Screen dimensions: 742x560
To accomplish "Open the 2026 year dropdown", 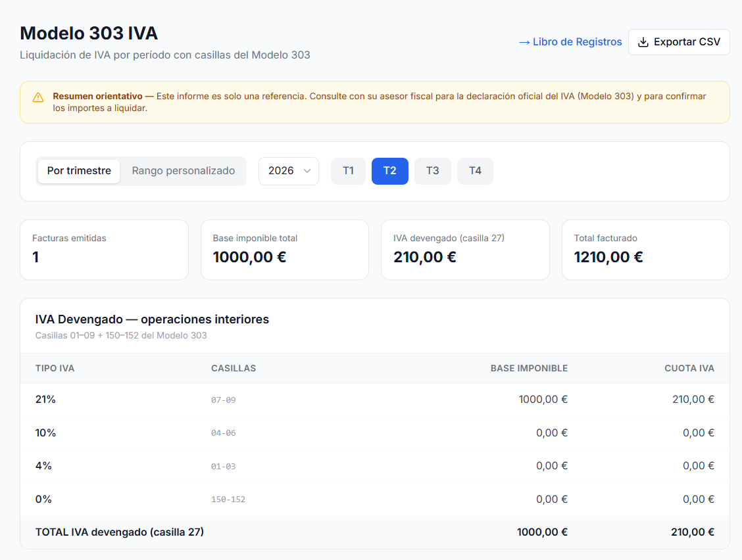I will pyautogui.click(x=288, y=170).
